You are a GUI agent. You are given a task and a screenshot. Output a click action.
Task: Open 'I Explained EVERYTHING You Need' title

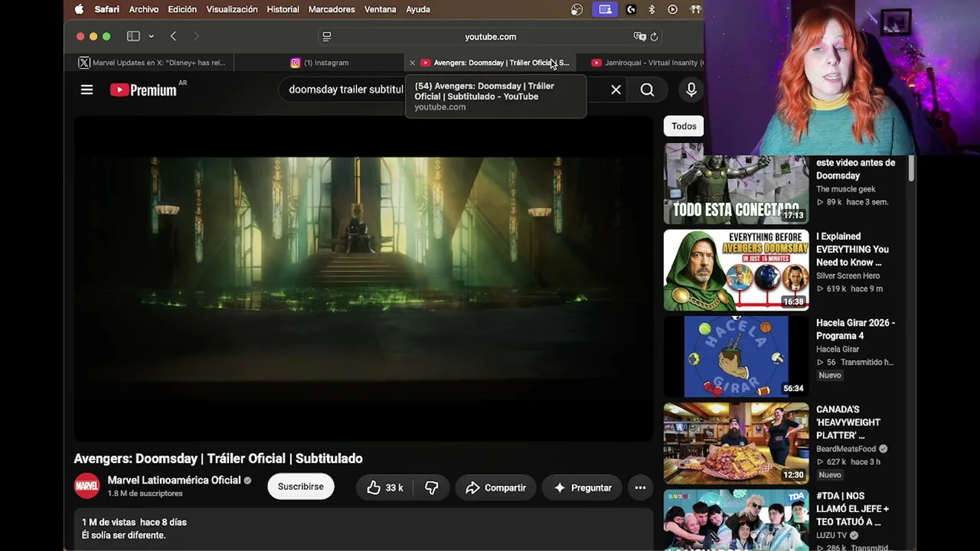click(x=852, y=249)
